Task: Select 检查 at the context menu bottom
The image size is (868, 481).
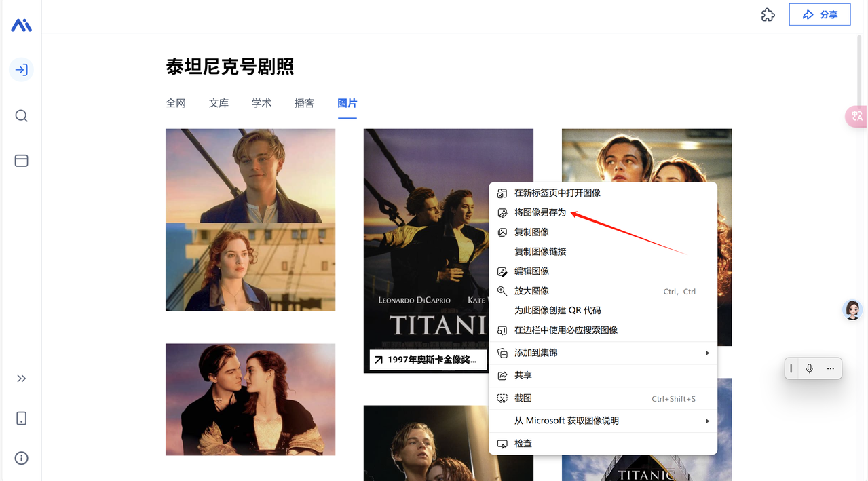Action: coord(603,444)
